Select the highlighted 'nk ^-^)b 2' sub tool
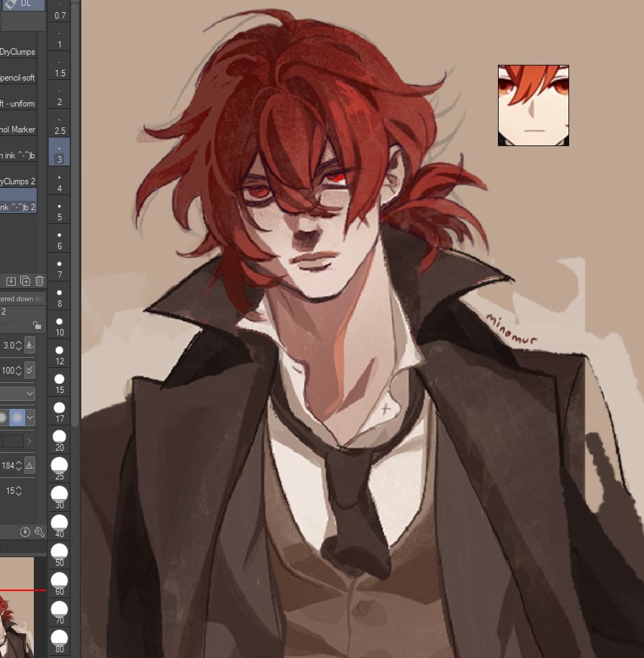 [x=18, y=202]
